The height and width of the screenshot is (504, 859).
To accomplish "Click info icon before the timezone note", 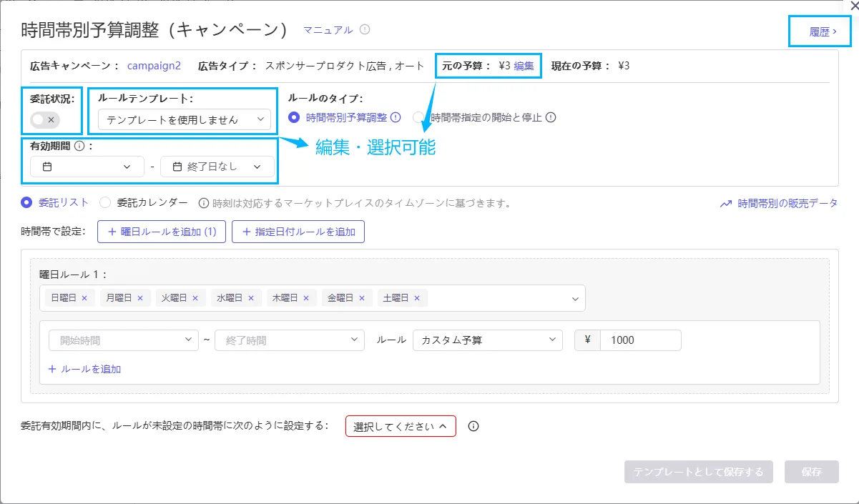I will coord(203,203).
